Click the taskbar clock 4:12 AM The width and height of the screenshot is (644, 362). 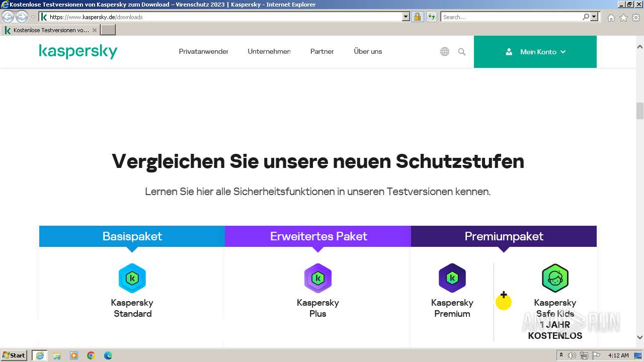618,355
